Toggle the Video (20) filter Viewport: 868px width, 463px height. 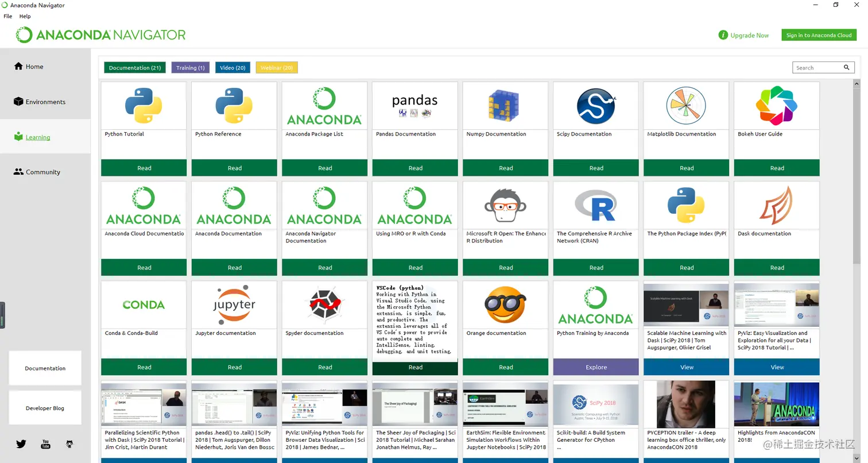coord(232,67)
